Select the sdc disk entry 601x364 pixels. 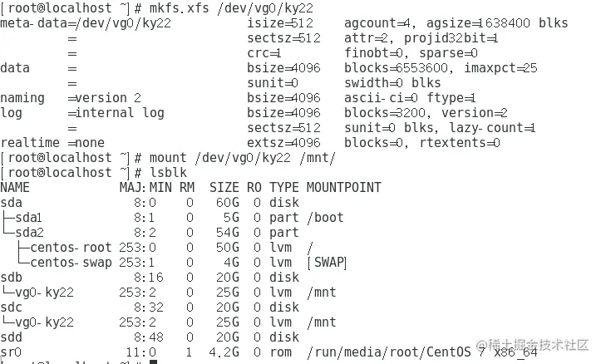point(12,307)
